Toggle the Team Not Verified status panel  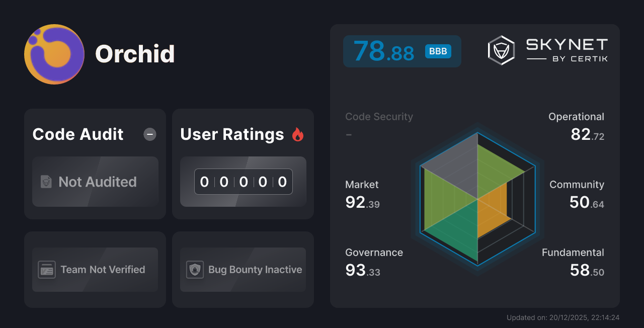click(x=95, y=269)
